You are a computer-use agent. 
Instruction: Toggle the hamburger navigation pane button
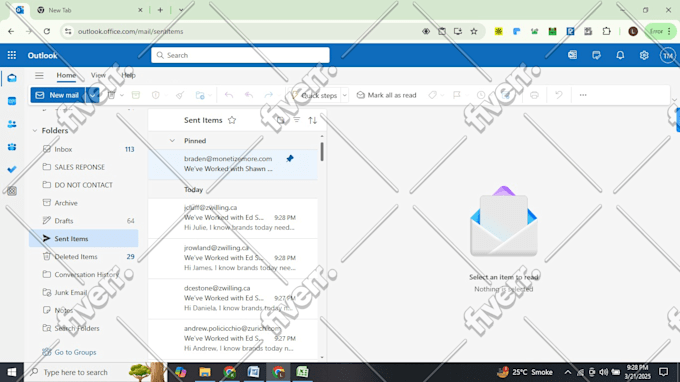(39, 75)
